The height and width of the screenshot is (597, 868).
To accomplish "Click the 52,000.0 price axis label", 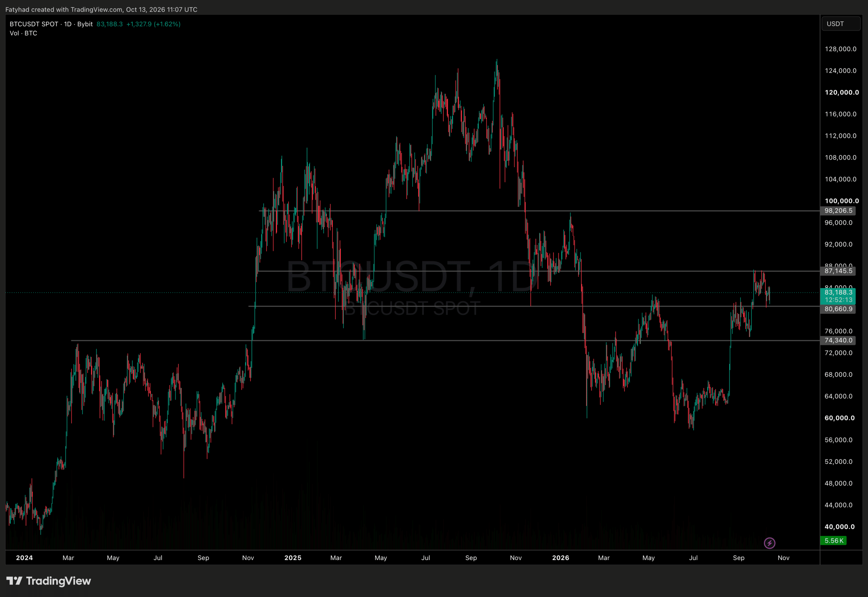I will click(x=839, y=462).
